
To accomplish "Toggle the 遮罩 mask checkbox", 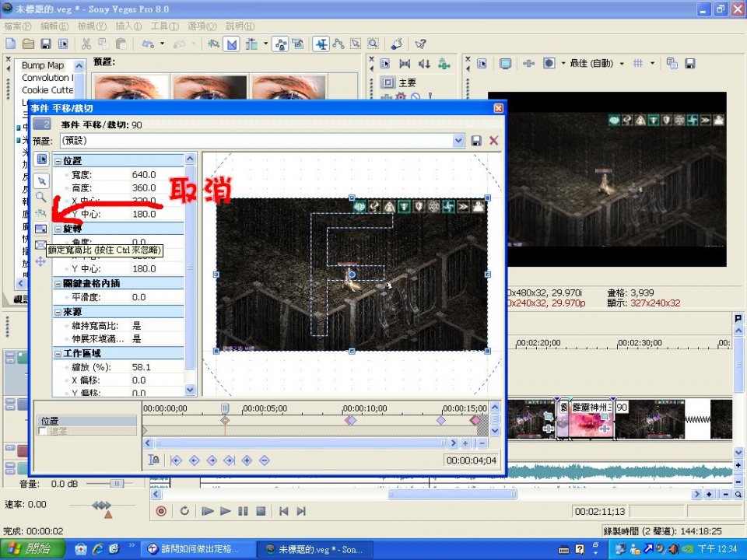I will (43, 431).
